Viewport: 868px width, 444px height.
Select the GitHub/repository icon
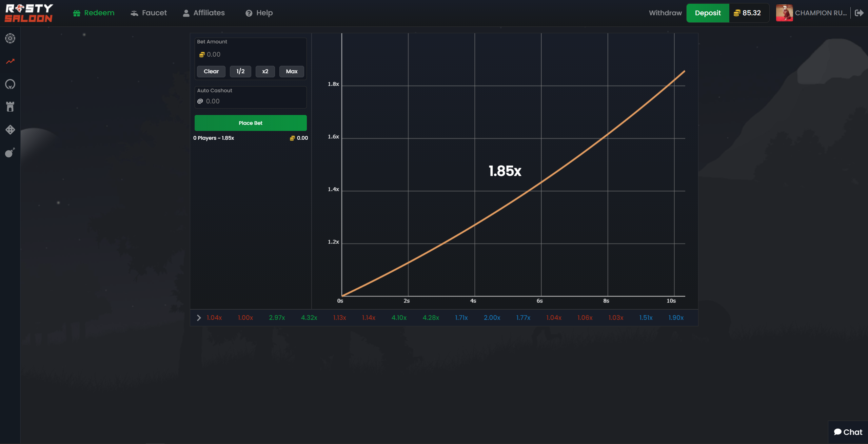tap(9, 84)
